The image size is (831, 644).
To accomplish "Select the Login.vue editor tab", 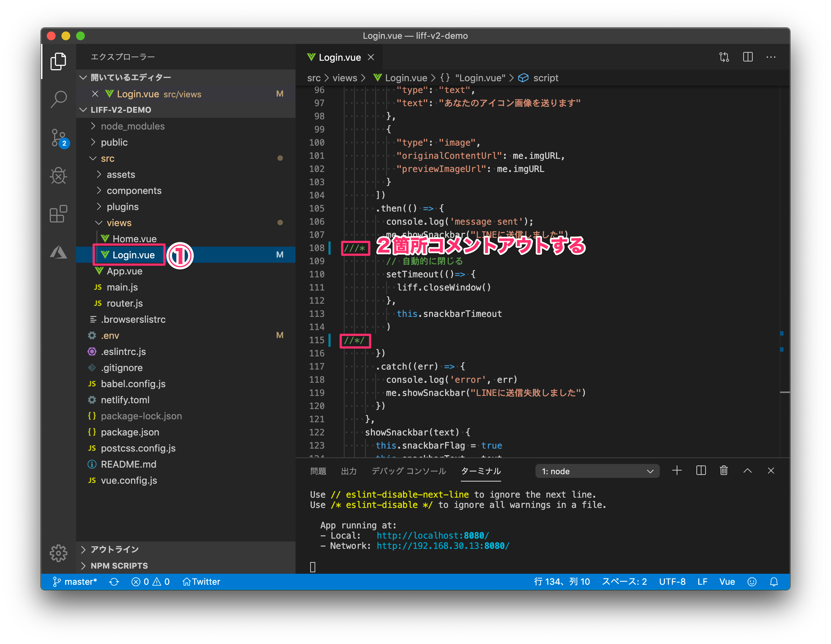I will [x=339, y=57].
